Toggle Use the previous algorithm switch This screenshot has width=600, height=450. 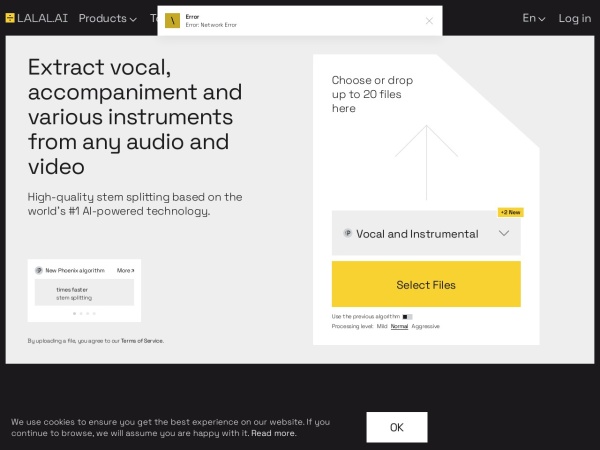408,317
